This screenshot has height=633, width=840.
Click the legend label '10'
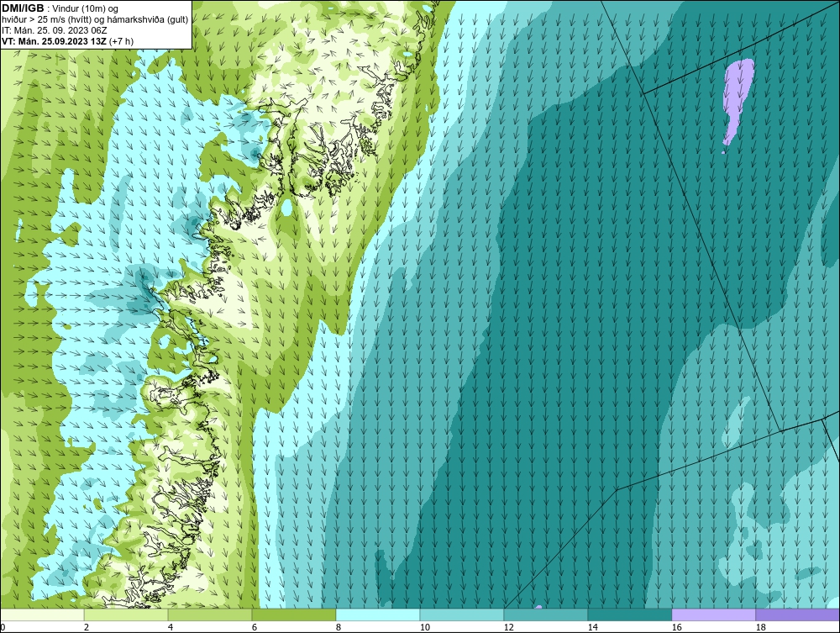pyautogui.click(x=425, y=627)
